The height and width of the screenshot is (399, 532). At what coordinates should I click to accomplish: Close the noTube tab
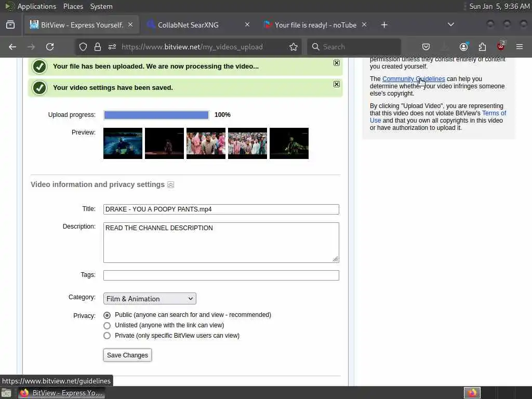(364, 24)
